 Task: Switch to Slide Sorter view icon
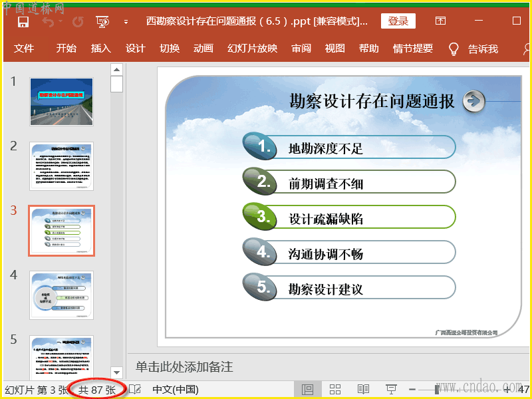click(335, 390)
